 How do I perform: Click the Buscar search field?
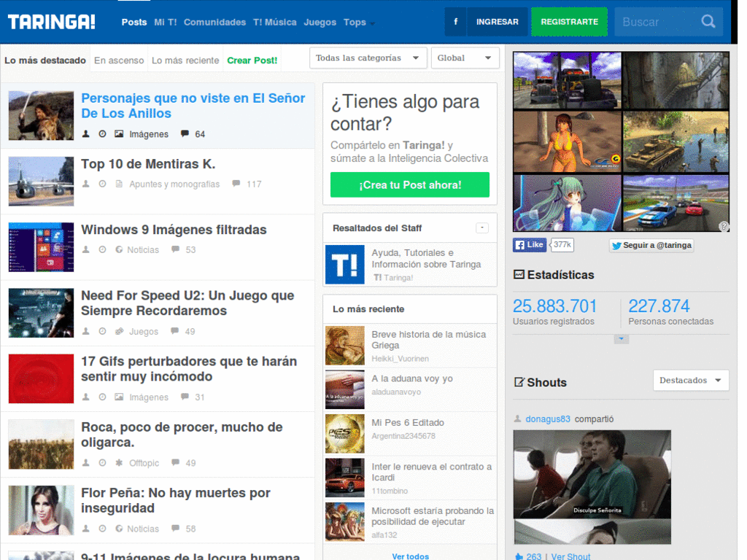(x=659, y=22)
